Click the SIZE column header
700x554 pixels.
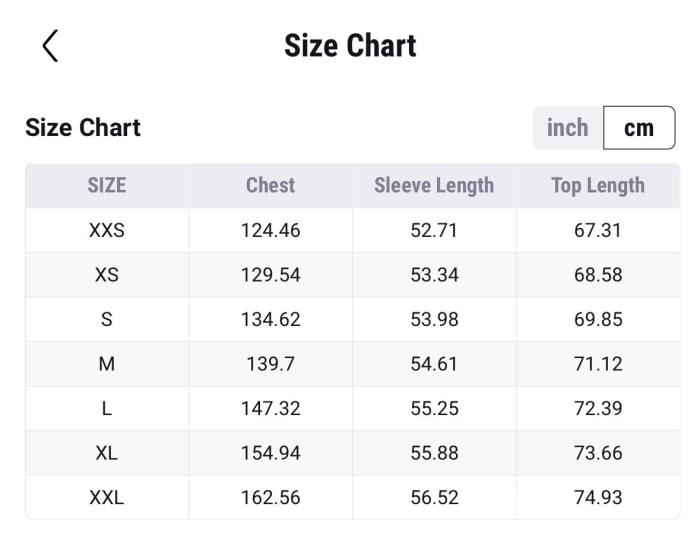[x=107, y=185]
